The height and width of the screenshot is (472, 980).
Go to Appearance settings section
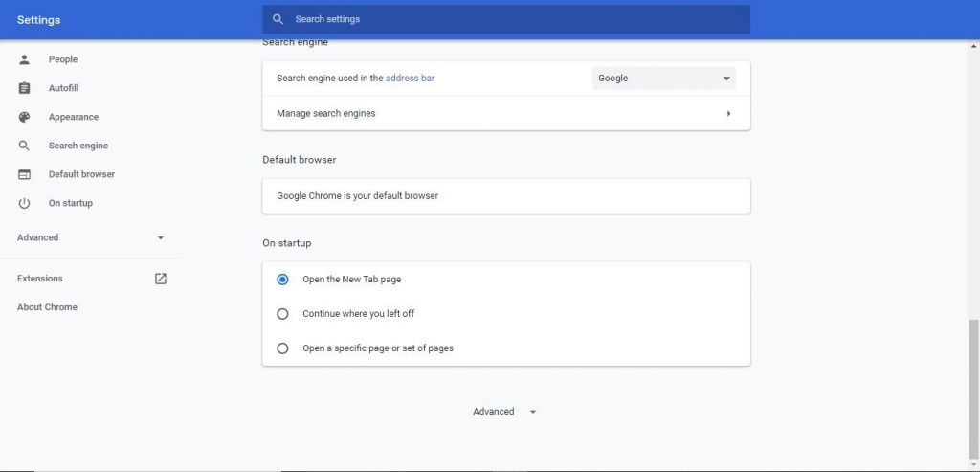click(x=74, y=117)
